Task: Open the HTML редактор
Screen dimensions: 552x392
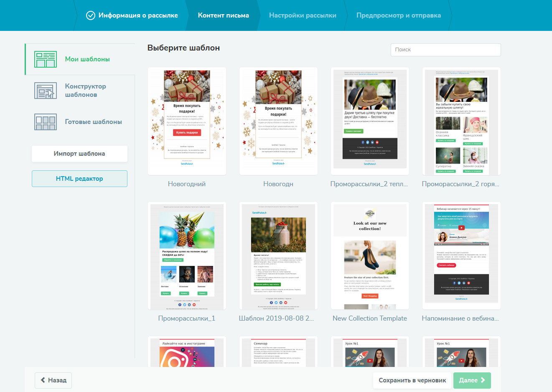Action: (79, 179)
